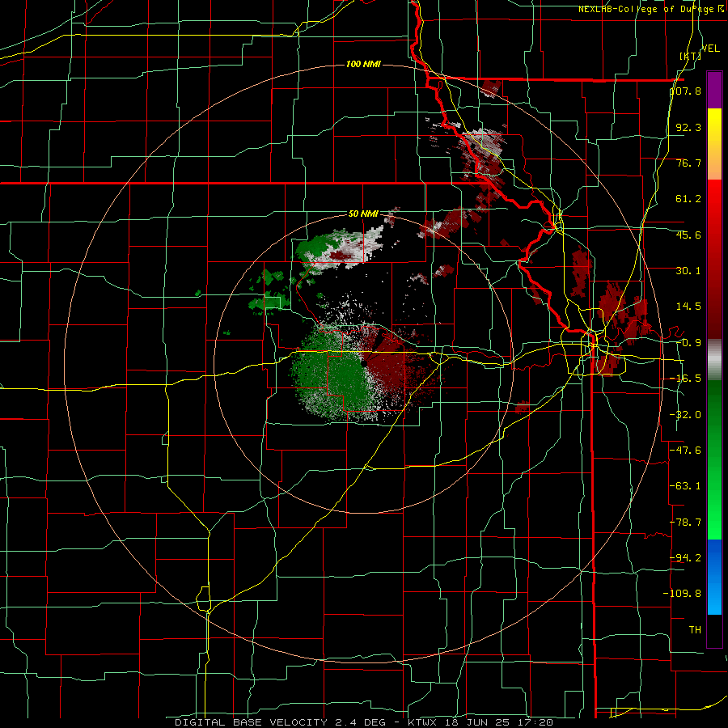Click the KTWX radar site identifier

click(423, 722)
